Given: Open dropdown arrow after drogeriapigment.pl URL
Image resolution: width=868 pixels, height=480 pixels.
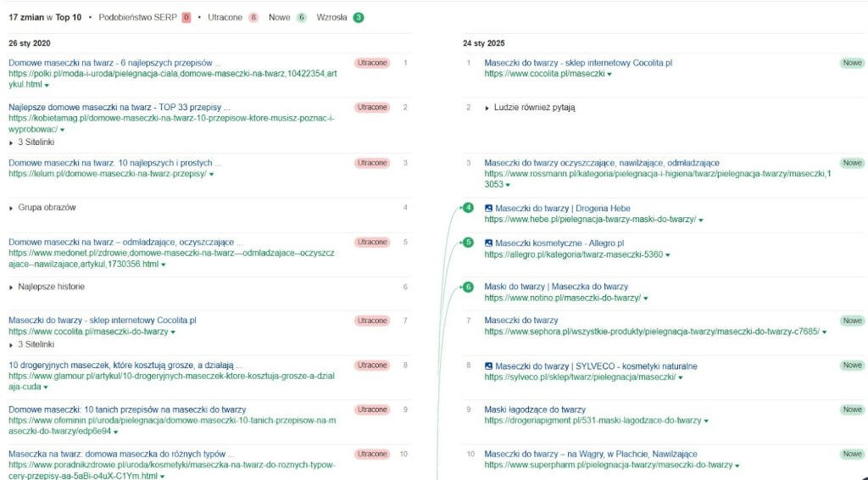Looking at the screenshot, I should tap(706, 421).
